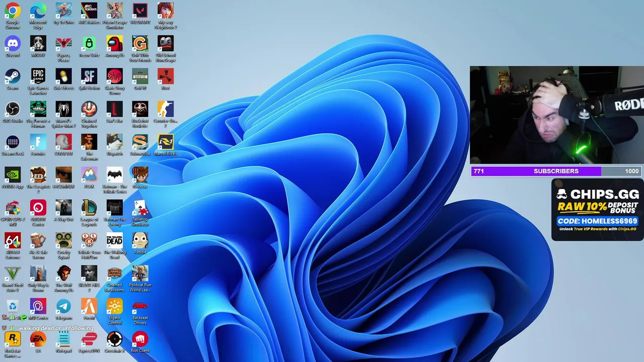This screenshot has width=644, height=362.
Task: Launch the VALORANT desktop shortcut
Action: click(x=140, y=11)
